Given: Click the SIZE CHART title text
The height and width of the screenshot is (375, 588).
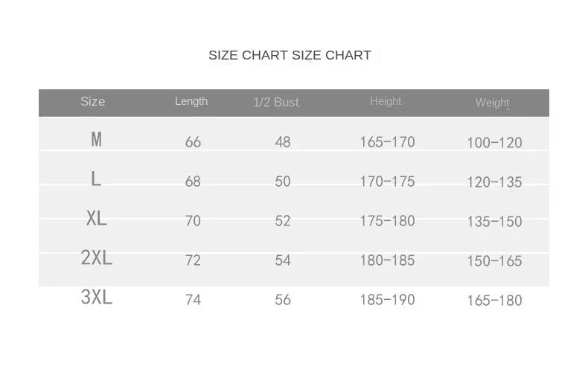Looking at the screenshot, I should click(290, 55).
